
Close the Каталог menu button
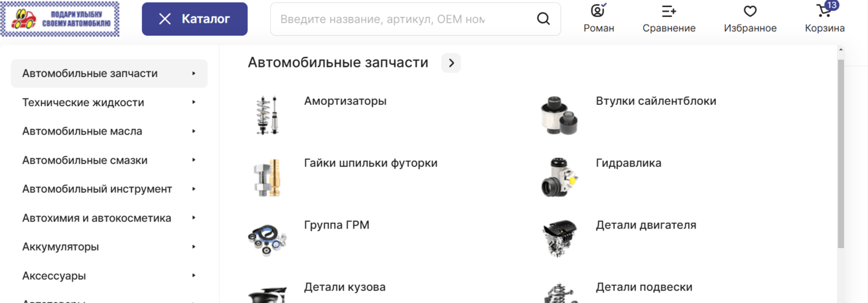194,19
